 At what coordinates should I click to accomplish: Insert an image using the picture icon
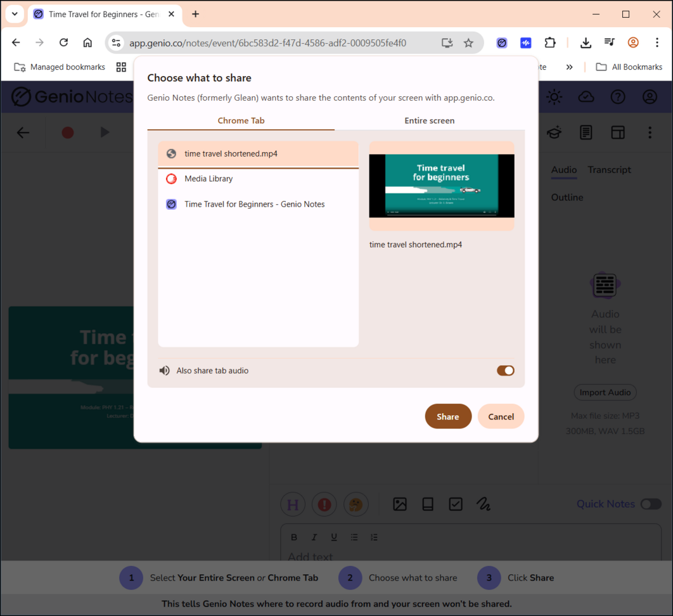[x=400, y=504]
